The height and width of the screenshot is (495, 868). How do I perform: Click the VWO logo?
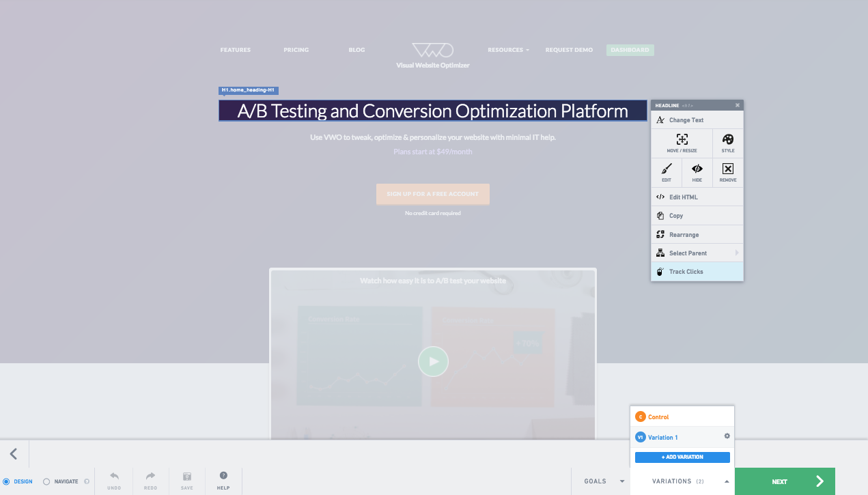(433, 55)
